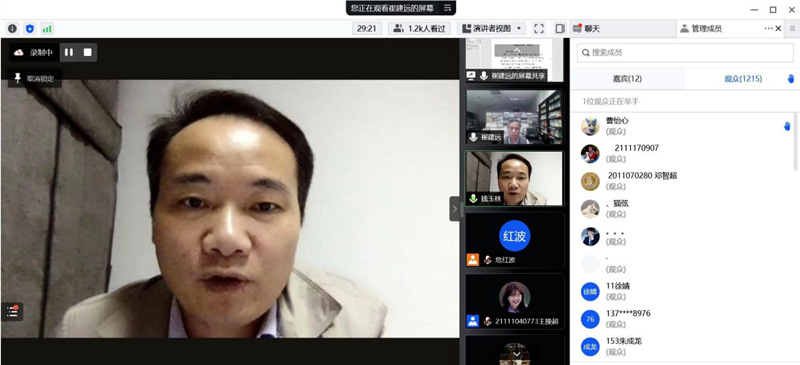The width and height of the screenshot is (800, 365).
Task: Toggle the side panel layout icon
Action: click(x=560, y=29)
